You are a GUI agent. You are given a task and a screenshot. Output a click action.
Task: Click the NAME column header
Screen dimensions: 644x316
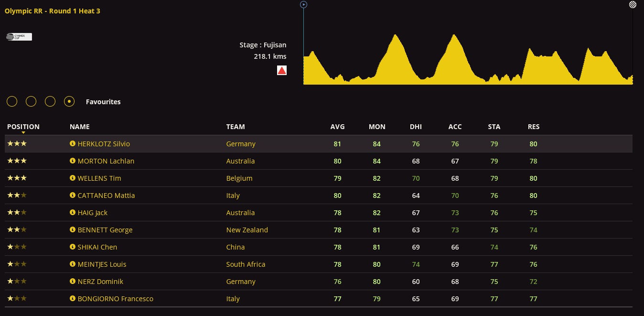79,127
